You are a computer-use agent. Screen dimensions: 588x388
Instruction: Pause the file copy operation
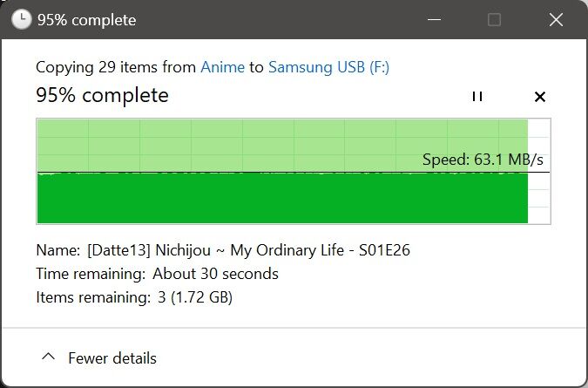click(x=477, y=97)
